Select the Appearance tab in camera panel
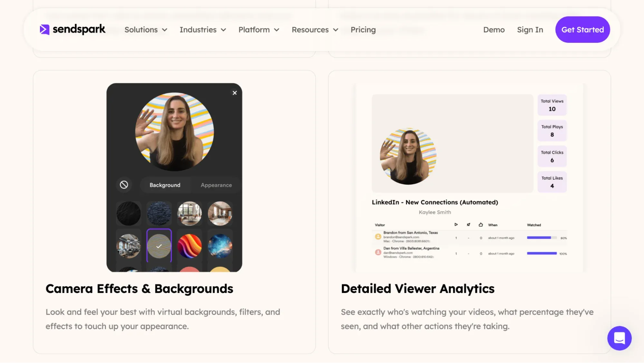The height and width of the screenshot is (363, 644). point(216,185)
